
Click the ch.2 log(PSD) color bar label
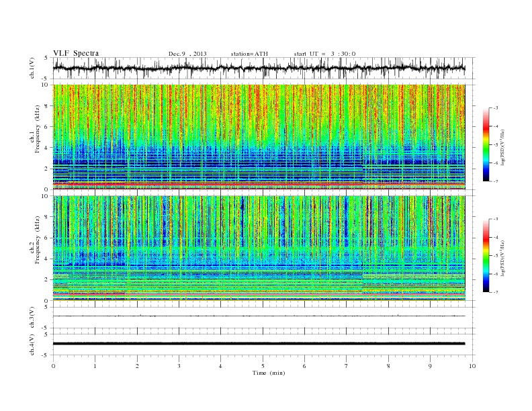[x=503, y=258]
